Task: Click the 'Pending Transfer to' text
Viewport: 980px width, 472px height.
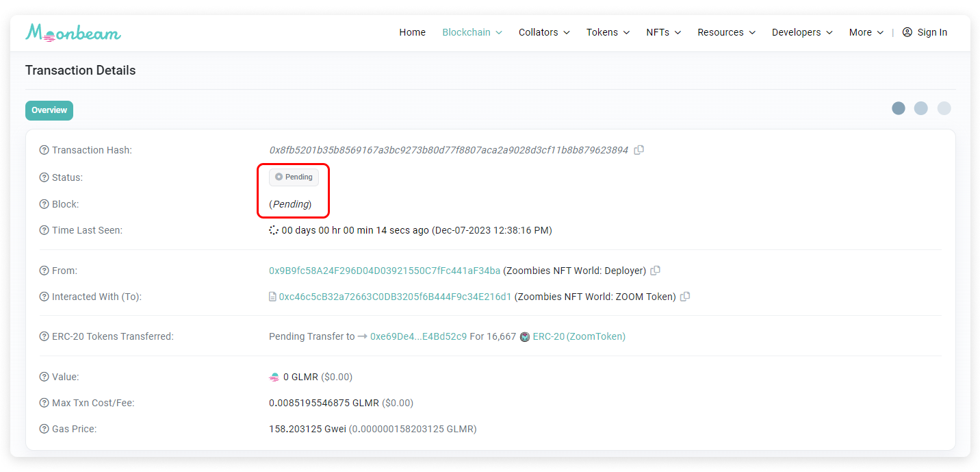Action: coord(312,336)
